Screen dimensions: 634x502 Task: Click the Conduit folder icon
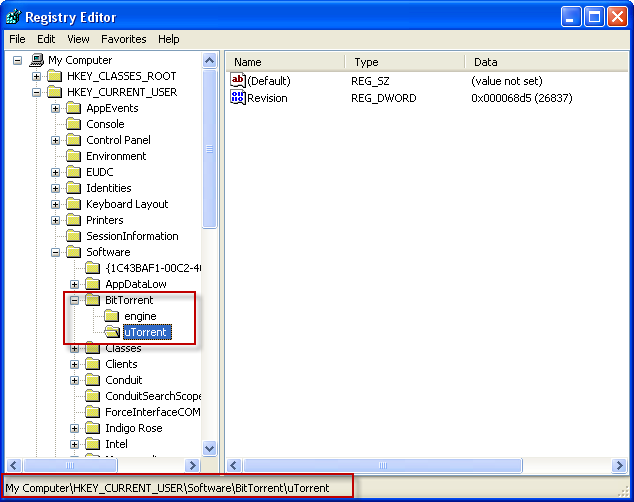pyautogui.click(x=93, y=380)
